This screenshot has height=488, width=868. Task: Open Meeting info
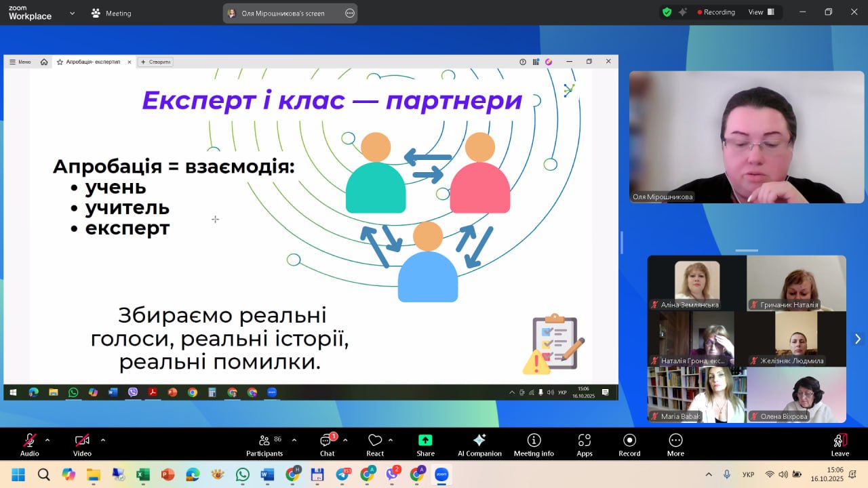point(534,445)
